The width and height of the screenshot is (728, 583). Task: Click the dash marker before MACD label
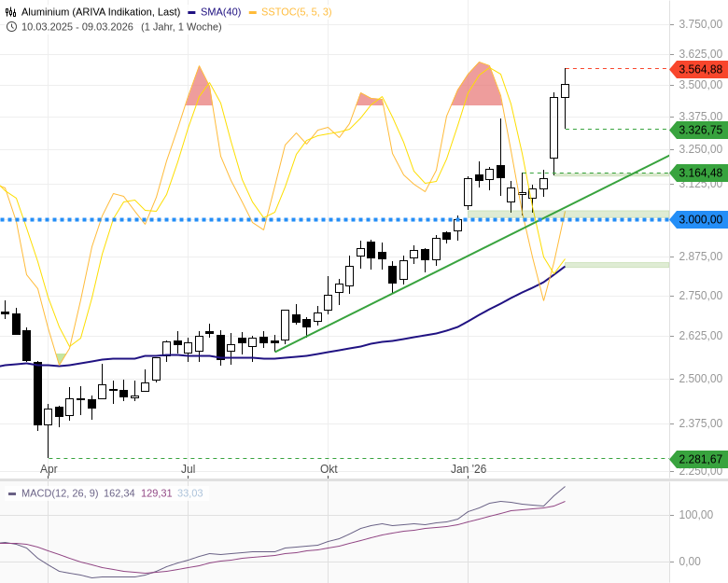[x=11, y=493]
